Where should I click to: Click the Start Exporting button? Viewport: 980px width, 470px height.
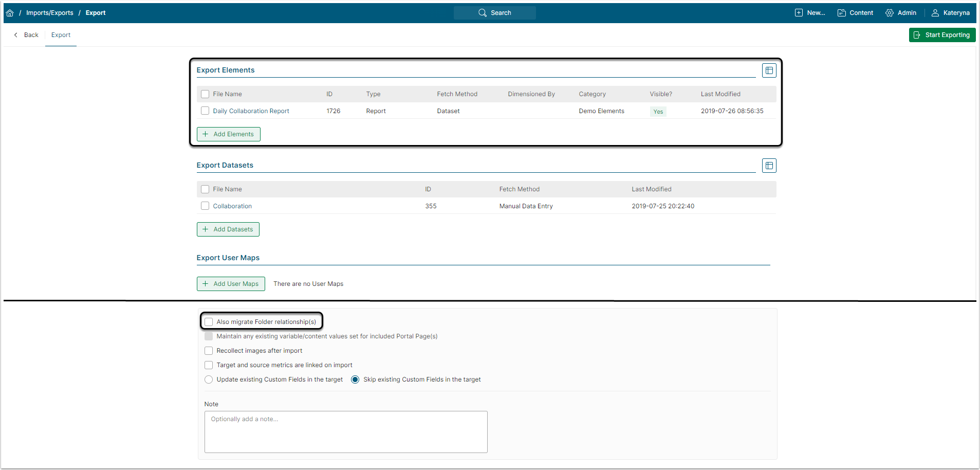click(x=942, y=35)
